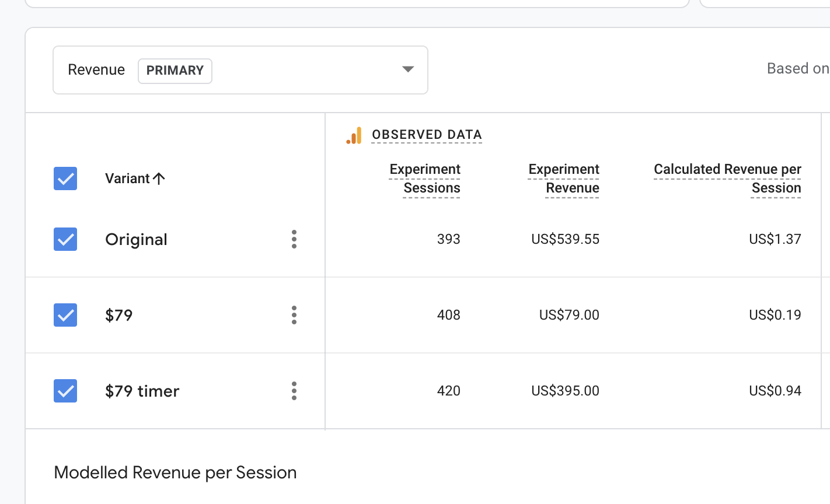Click the PRIMARY badge
This screenshot has width=830, height=504.
click(x=175, y=71)
